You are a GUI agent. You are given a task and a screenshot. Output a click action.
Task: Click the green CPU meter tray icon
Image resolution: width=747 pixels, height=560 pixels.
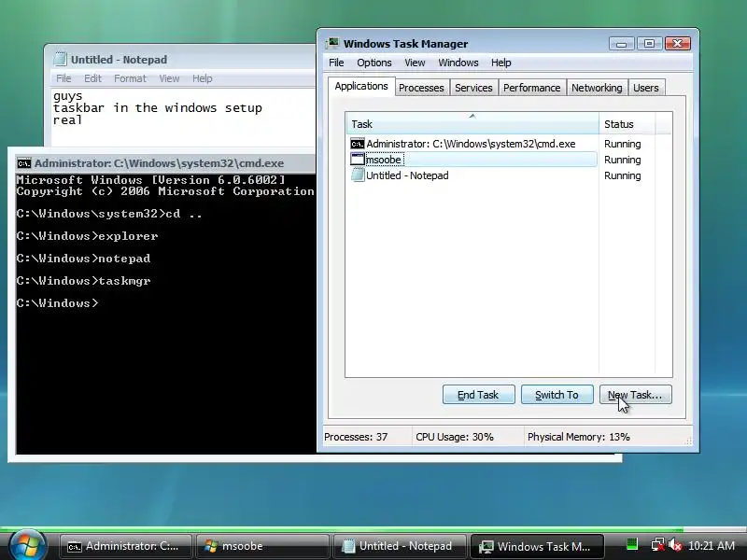pyautogui.click(x=632, y=544)
